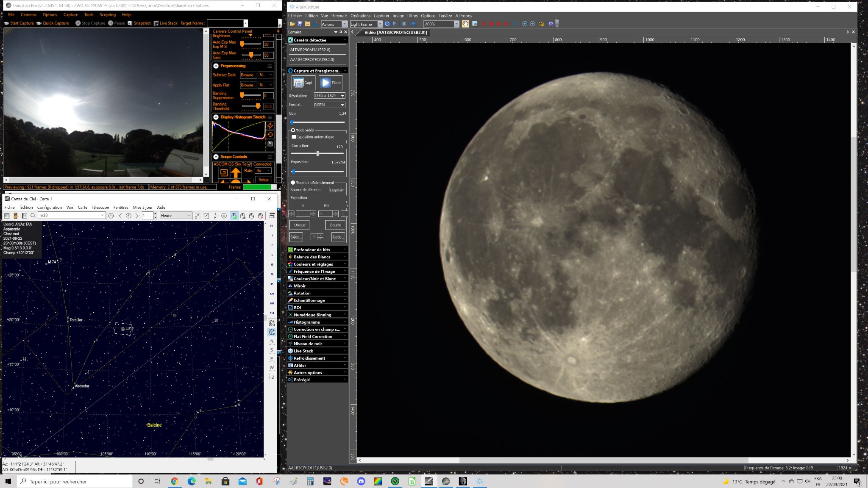
Task: Click the open folder icon in AltairCapture toolbar
Action: (x=292, y=24)
